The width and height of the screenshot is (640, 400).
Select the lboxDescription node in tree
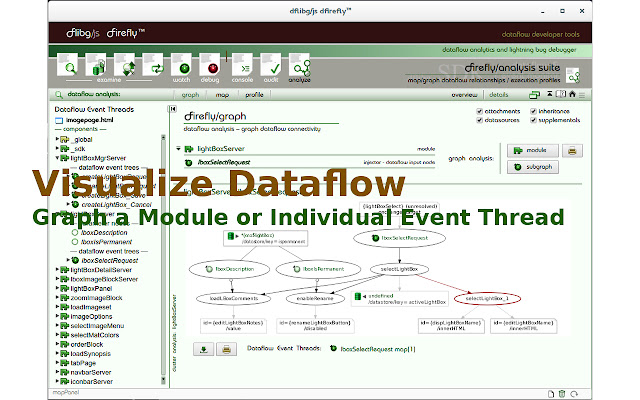click(104, 232)
